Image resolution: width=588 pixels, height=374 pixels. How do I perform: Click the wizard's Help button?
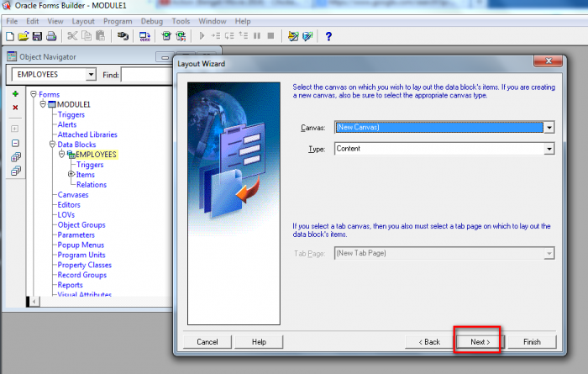coord(259,342)
